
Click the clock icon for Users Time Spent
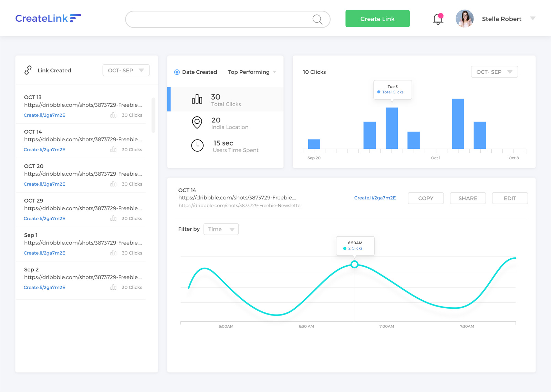pyautogui.click(x=197, y=145)
